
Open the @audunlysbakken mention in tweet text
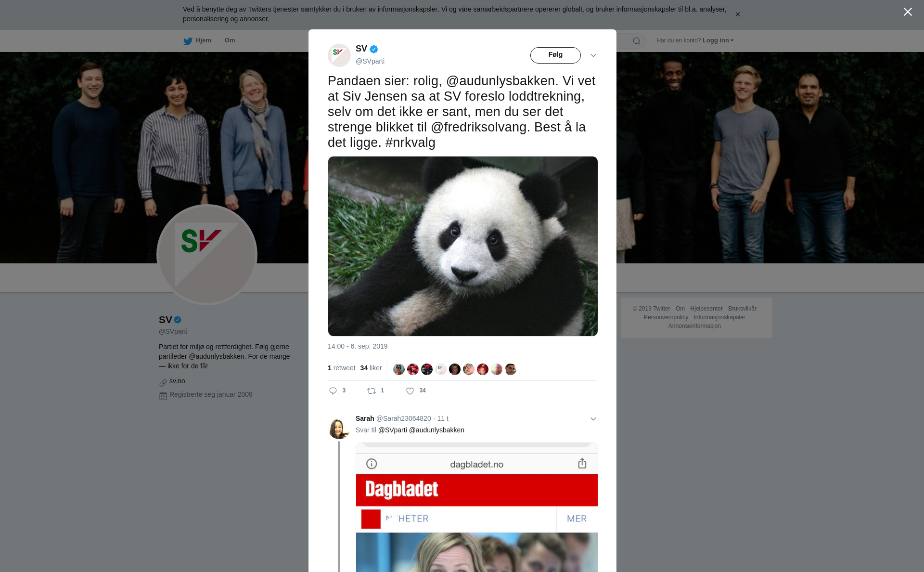point(500,81)
